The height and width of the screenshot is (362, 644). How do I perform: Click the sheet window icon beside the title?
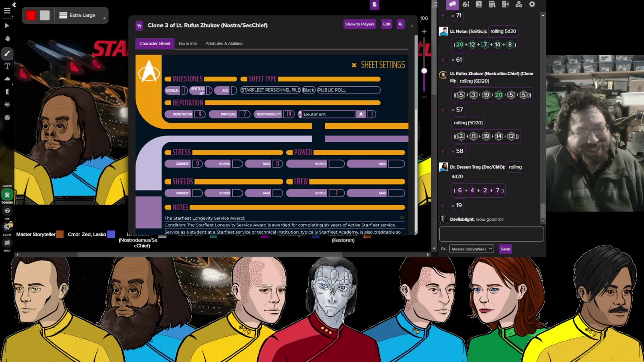click(139, 25)
